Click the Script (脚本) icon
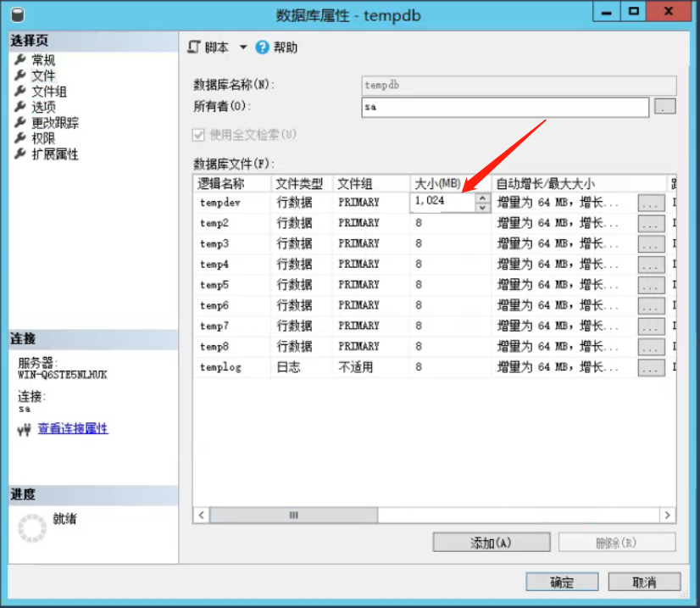 click(x=194, y=47)
